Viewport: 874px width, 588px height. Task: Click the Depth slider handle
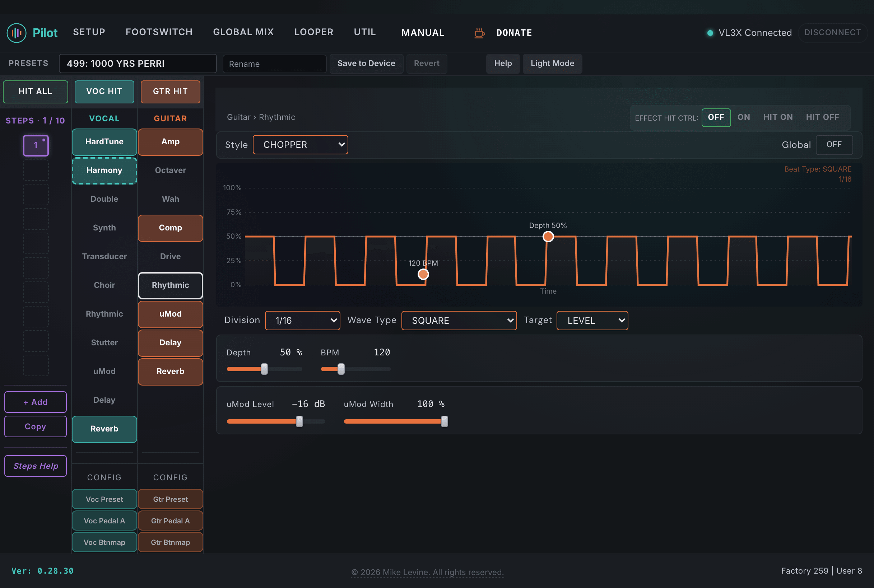[264, 369]
